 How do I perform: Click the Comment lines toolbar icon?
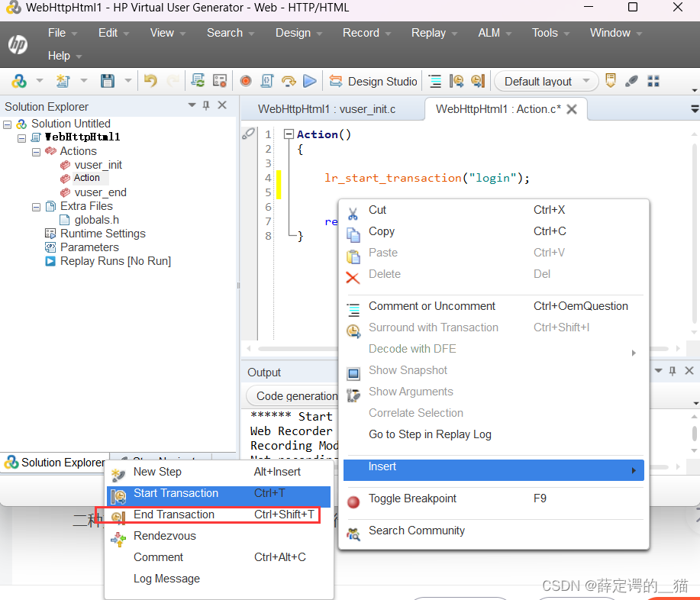click(x=435, y=81)
